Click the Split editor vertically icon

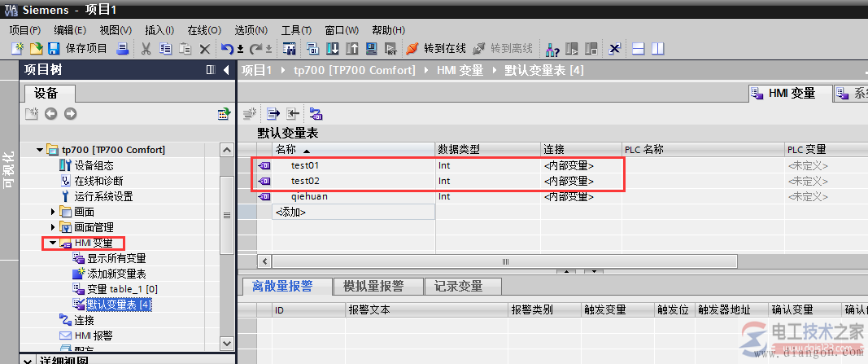coord(657,49)
